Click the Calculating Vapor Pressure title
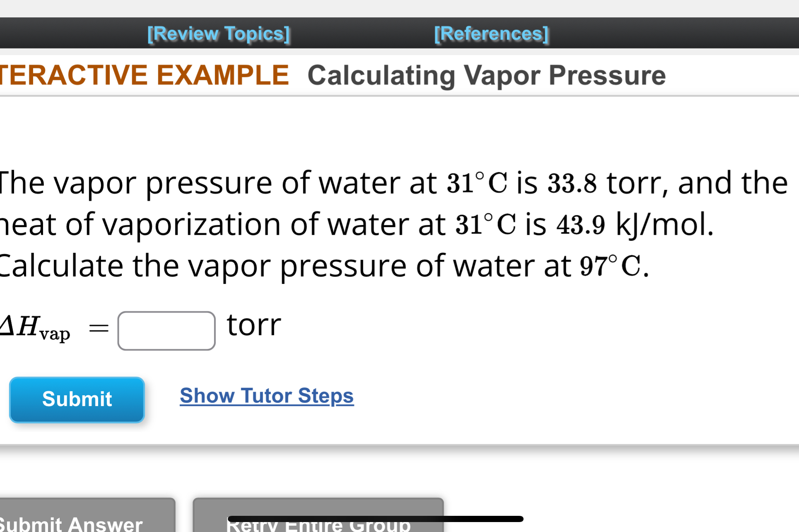The height and width of the screenshot is (532, 799). 487,75
